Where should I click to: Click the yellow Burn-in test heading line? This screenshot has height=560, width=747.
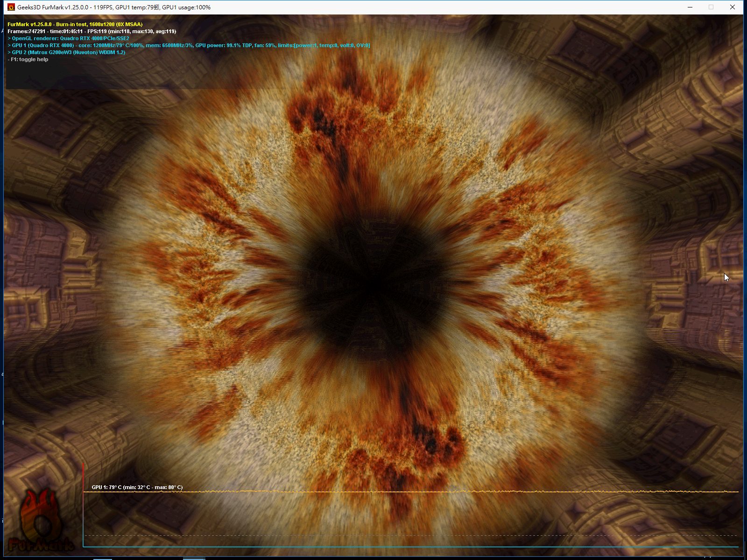75,24
